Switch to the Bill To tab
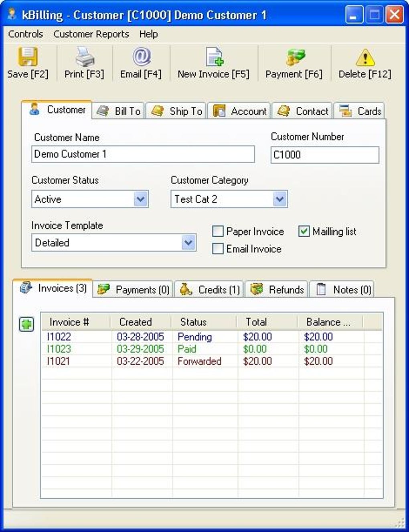 (x=118, y=111)
